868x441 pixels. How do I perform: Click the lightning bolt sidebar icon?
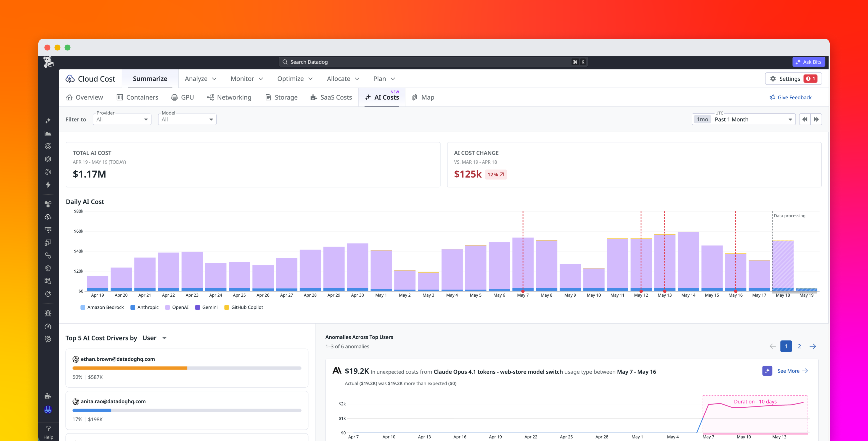pyautogui.click(x=48, y=185)
